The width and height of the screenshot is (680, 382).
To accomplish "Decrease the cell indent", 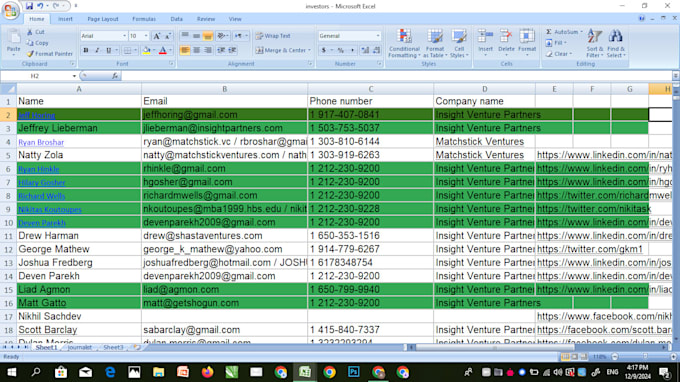I will click(x=221, y=50).
